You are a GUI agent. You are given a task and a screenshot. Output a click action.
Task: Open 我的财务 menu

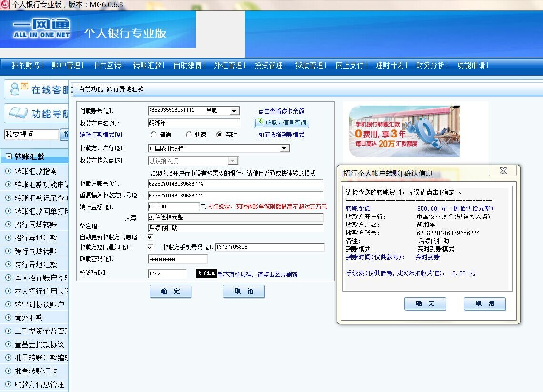(x=26, y=65)
